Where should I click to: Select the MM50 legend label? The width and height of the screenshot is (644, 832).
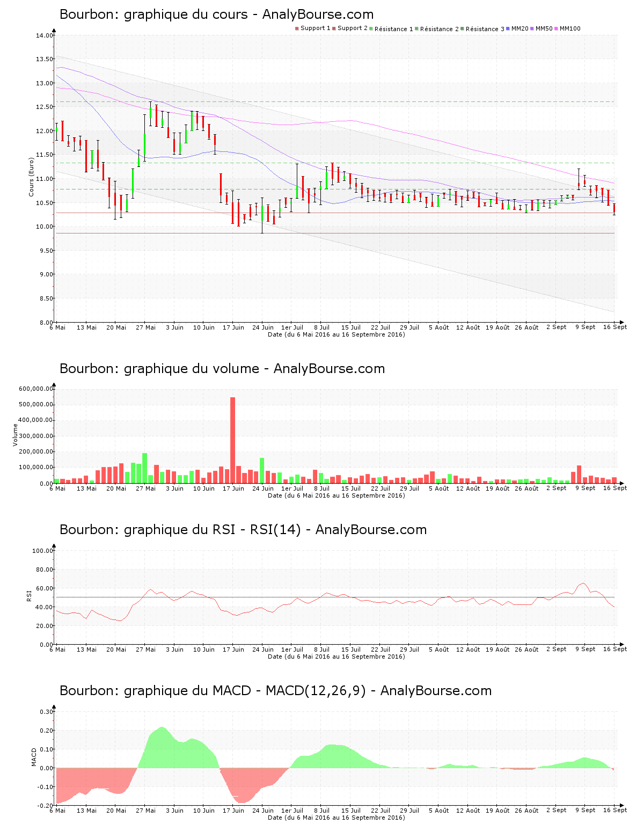544,28
